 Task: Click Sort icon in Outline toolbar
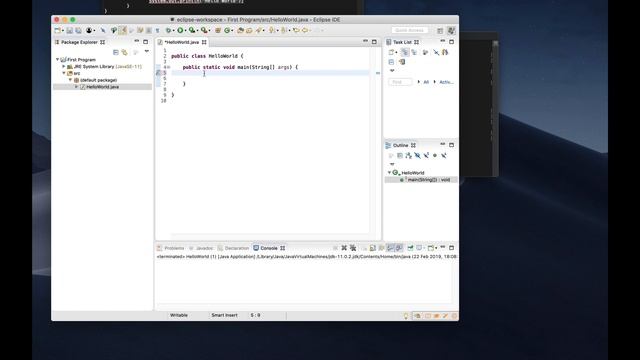click(409, 156)
